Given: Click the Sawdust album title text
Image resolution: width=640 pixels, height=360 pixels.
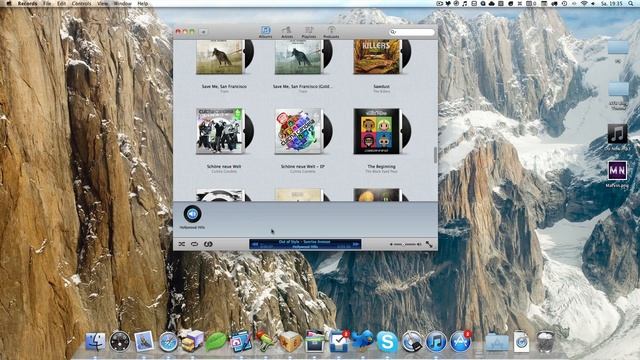Looking at the screenshot, I should (x=382, y=87).
